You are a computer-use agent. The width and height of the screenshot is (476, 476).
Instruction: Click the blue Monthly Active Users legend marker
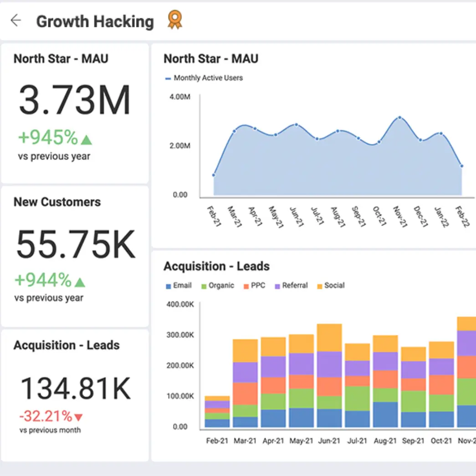168,78
